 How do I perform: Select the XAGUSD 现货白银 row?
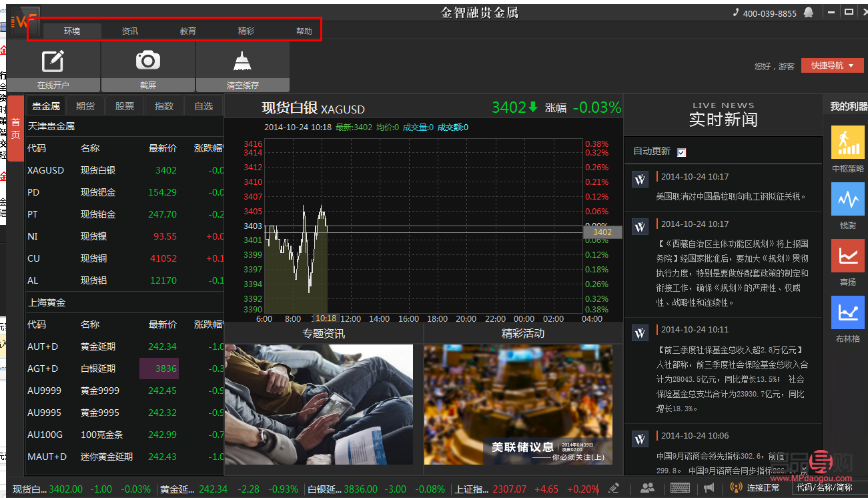tap(100, 170)
